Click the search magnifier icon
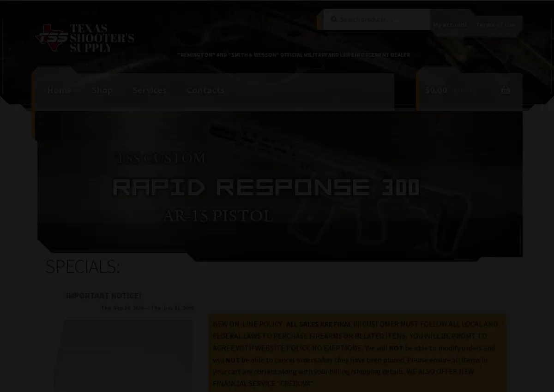Screen dimensions: 554x392 tap(334, 19)
